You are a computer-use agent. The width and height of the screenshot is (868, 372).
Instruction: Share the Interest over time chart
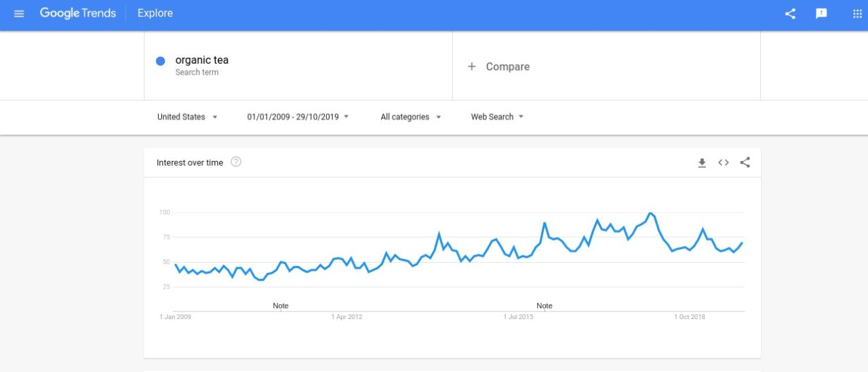[x=745, y=163]
